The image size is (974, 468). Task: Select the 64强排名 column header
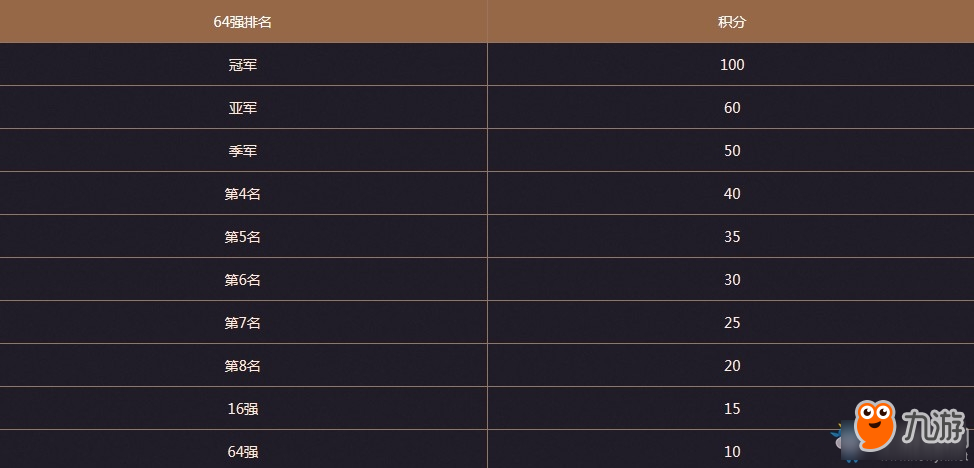coord(242,22)
